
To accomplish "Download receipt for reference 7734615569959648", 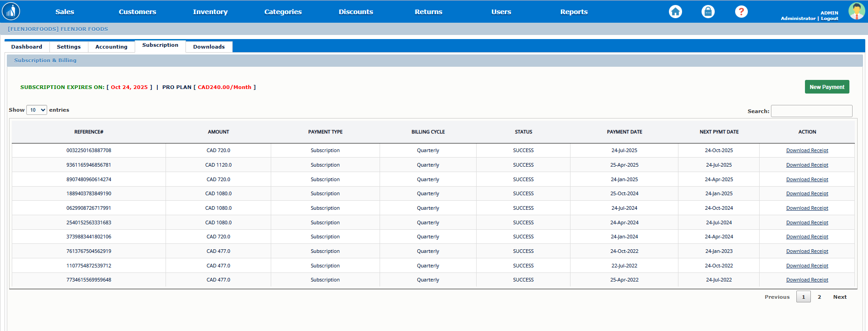I will [x=807, y=280].
